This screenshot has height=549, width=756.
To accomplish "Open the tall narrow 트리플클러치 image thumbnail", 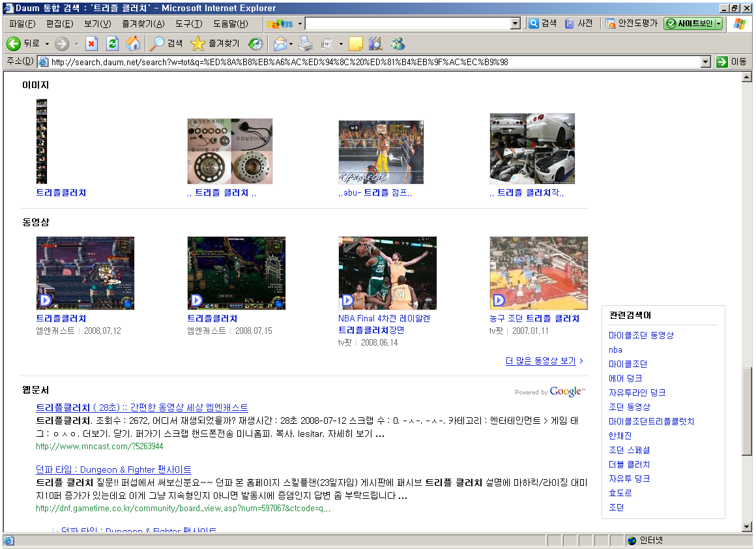I will click(42, 141).
